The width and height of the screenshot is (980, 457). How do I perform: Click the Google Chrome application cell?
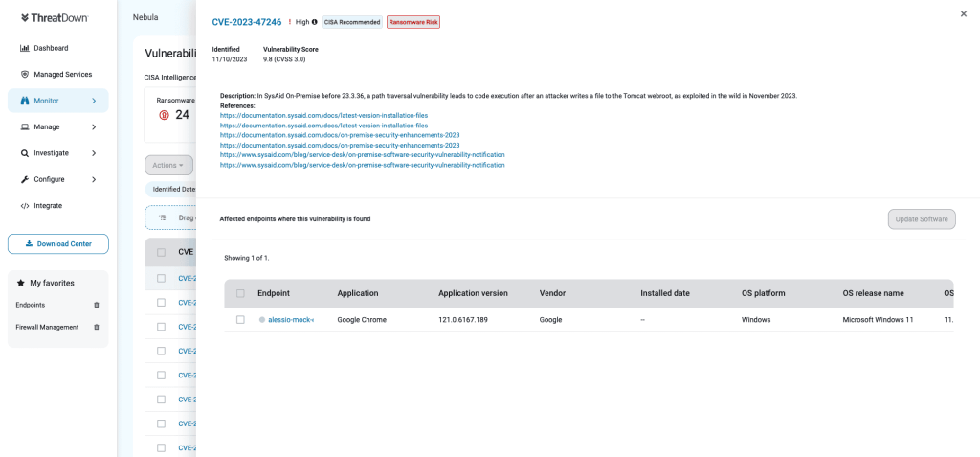tap(362, 320)
